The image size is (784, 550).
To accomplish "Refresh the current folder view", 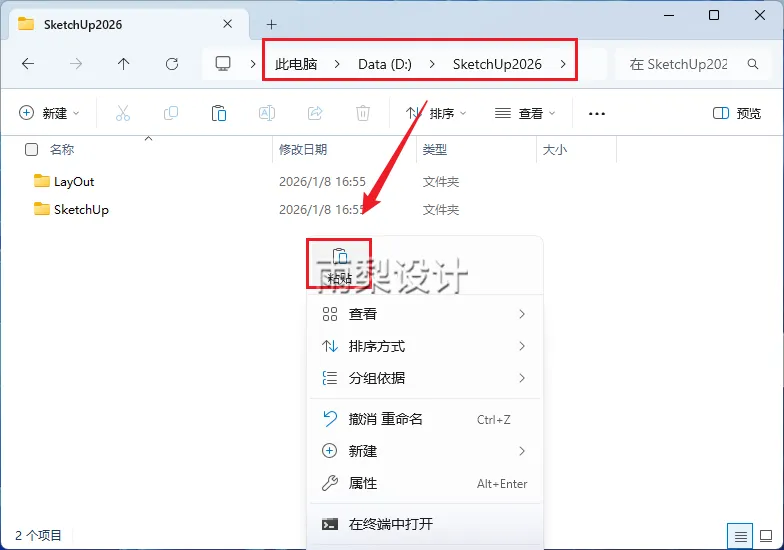I will 172,64.
